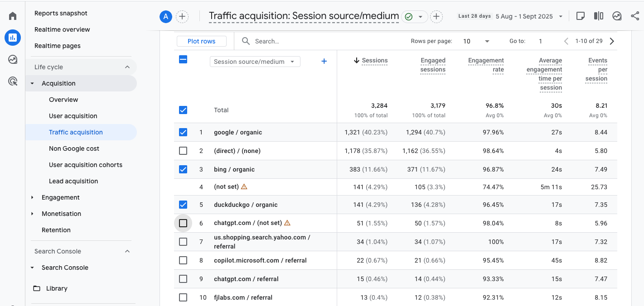Deselect the bing / organic row checkbox
Viewport: 644px width, 306px height.
point(183,169)
